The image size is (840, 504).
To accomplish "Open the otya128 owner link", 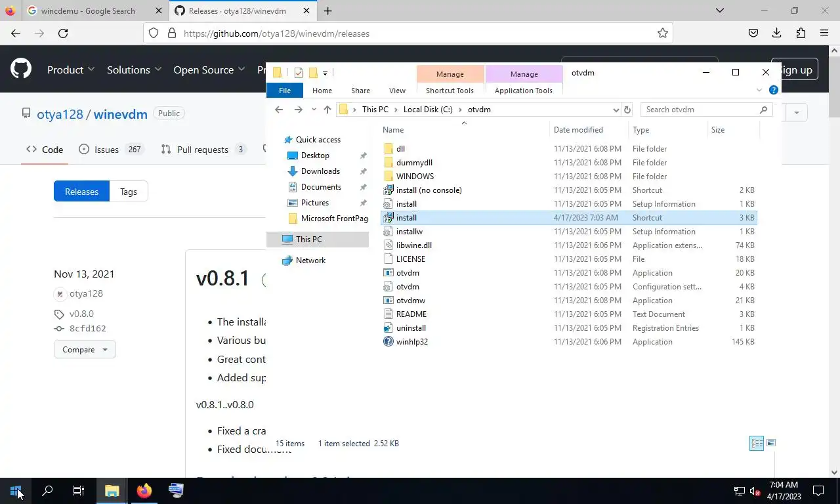I will (60, 114).
